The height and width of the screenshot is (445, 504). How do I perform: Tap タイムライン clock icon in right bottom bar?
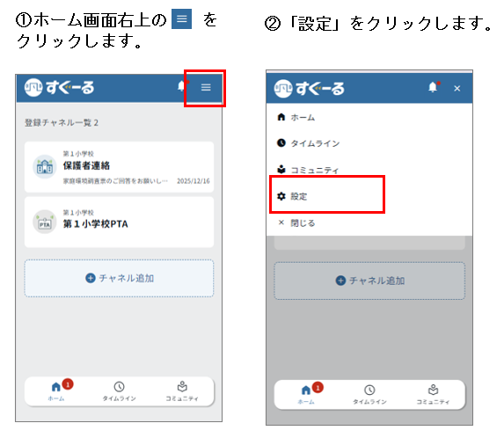pos(369,390)
